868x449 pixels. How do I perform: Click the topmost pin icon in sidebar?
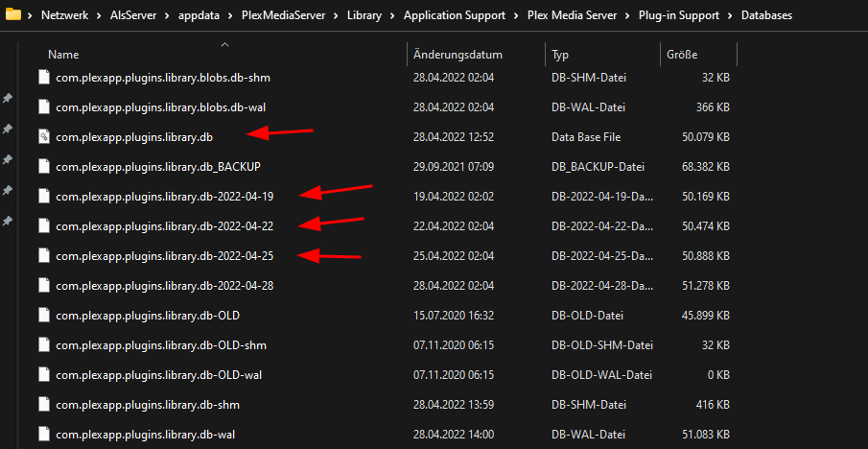pyautogui.click(x=8, y=99)
